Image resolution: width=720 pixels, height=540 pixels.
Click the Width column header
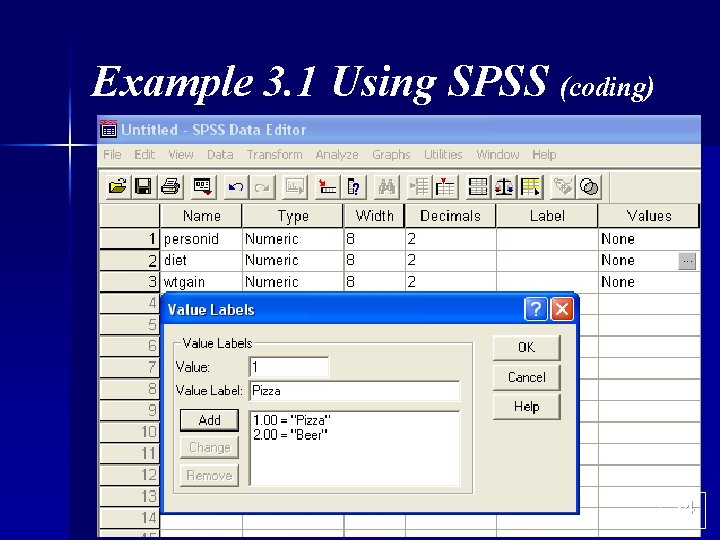[x=374, y=216]
